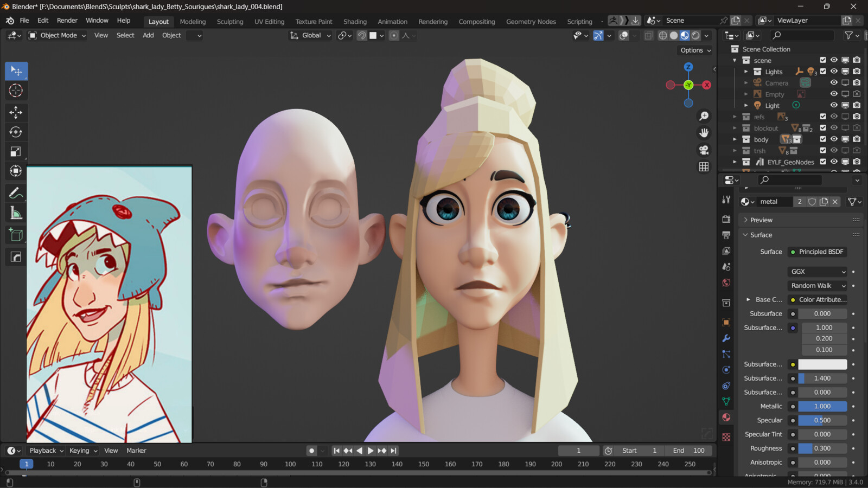The image size is (868, 488).
Task: Open the Options dropdown
Action: click(x=696, y=50)
